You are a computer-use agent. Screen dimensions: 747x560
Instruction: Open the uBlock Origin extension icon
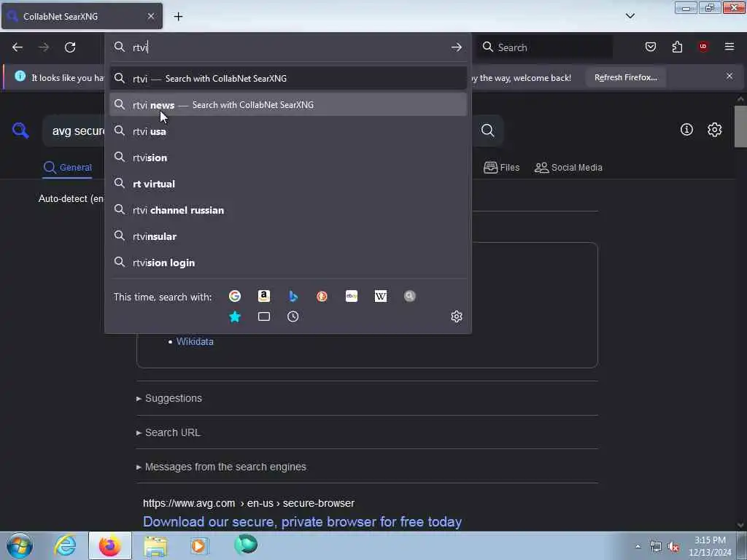pos(703,47)
